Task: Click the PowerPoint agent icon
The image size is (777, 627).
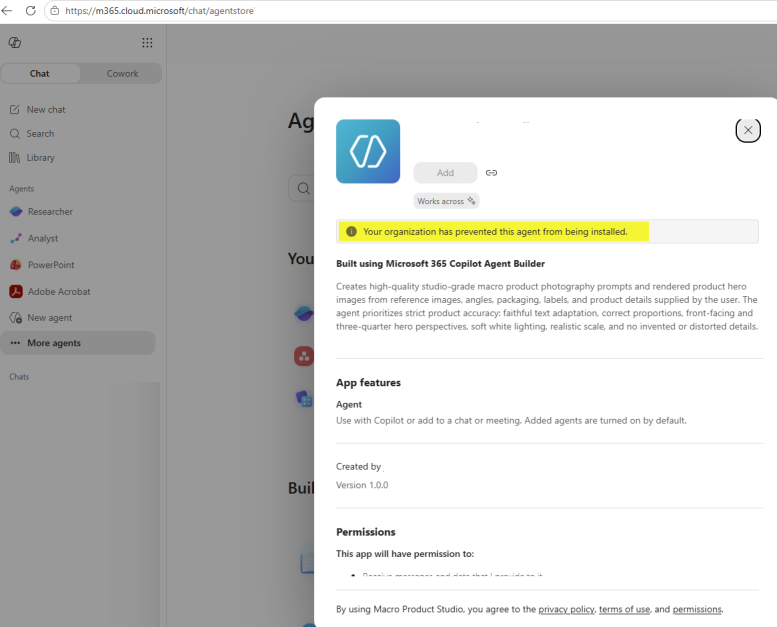Action: point(16,265)
